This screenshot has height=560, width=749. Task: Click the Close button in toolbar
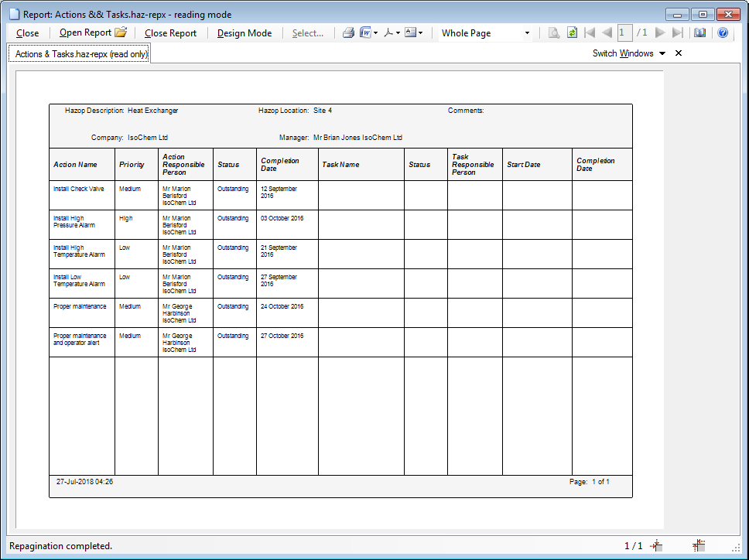[x=27, y=33]
